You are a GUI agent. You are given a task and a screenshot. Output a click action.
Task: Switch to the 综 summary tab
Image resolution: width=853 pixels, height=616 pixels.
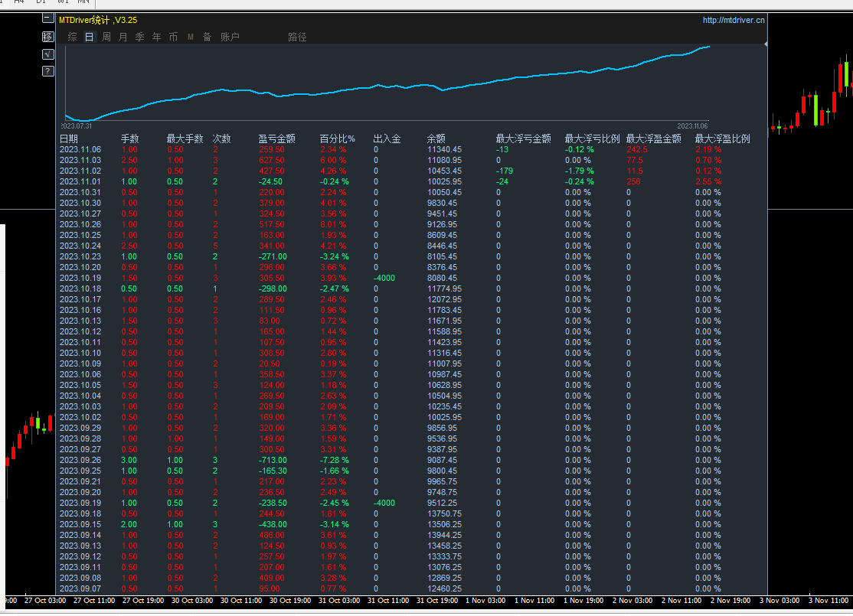[72, 37]
